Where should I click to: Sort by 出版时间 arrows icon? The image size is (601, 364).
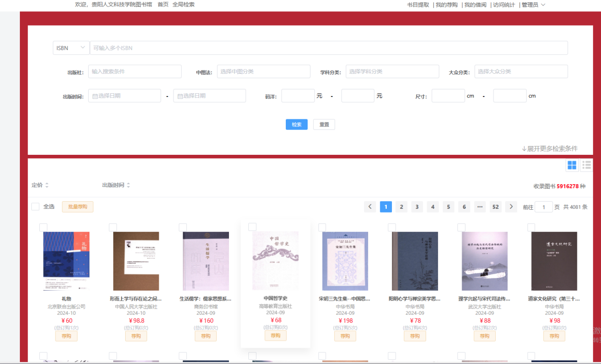tap(128, 185)
